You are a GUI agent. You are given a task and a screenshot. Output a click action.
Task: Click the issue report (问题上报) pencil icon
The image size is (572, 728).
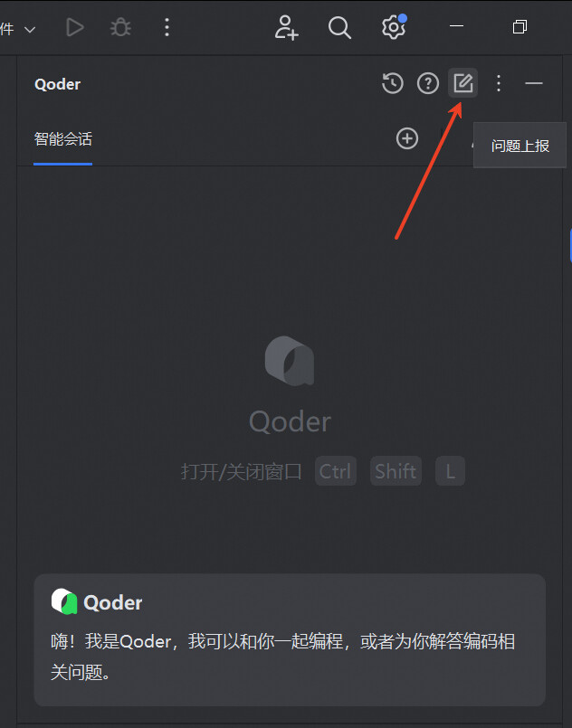coord(462,83)
